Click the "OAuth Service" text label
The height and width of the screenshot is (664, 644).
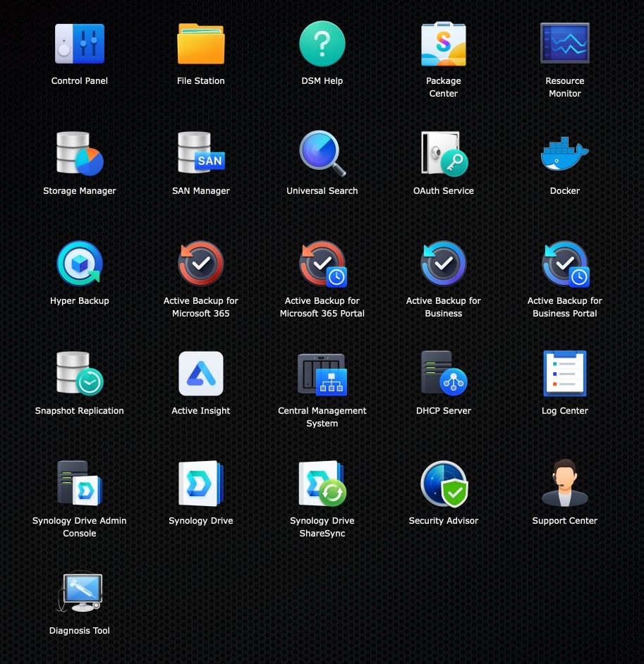pyautogui.click(x=444, y=191)
